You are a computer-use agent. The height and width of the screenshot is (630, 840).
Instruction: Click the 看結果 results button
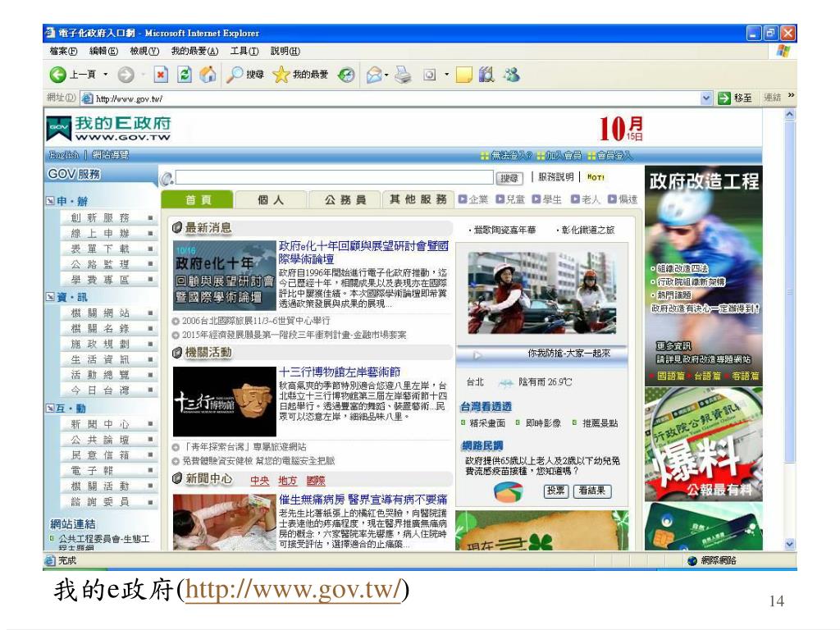(x=592, y=491)
